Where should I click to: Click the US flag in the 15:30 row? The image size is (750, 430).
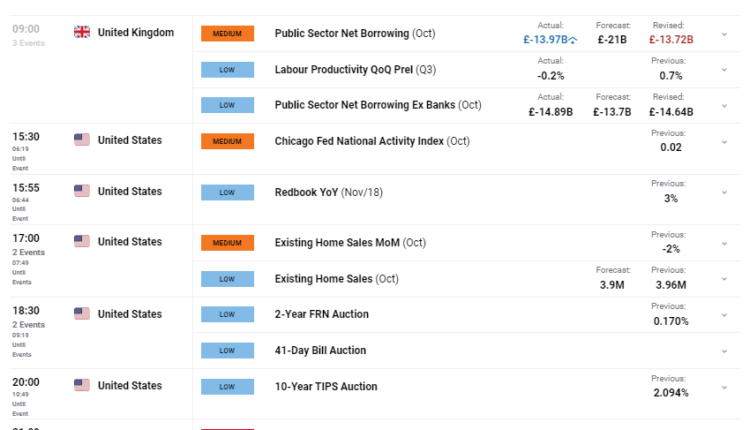tap(82, 140)
